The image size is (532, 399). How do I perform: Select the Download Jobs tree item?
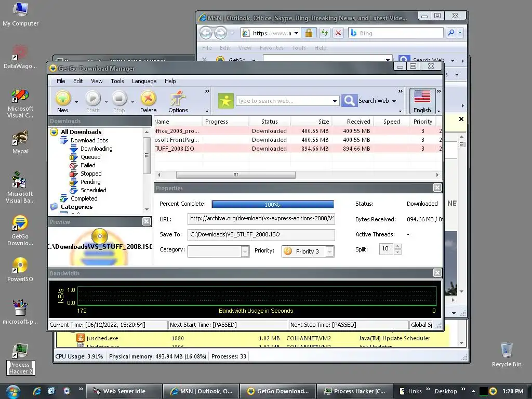[89, 140]
